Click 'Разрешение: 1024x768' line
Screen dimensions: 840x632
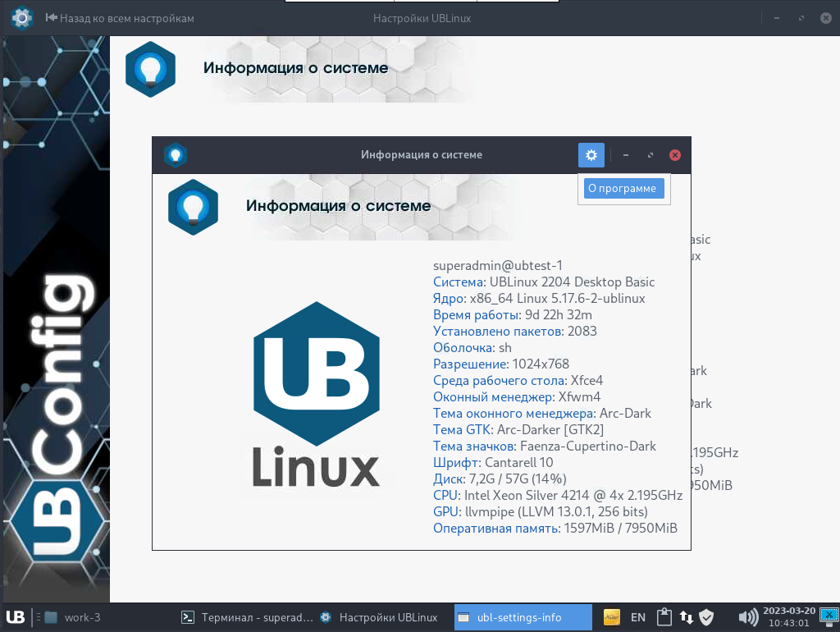501,364
